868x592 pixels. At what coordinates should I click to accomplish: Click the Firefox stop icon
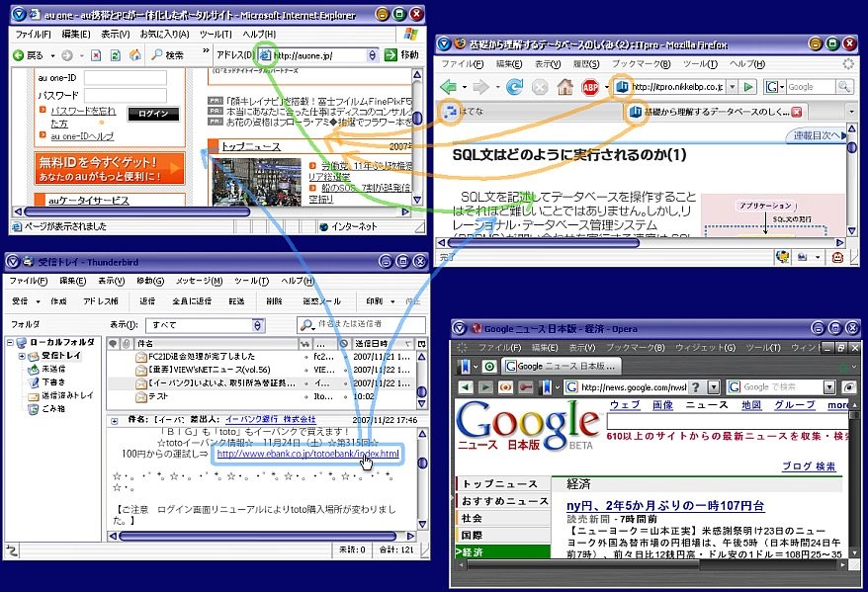pos(541,87)
